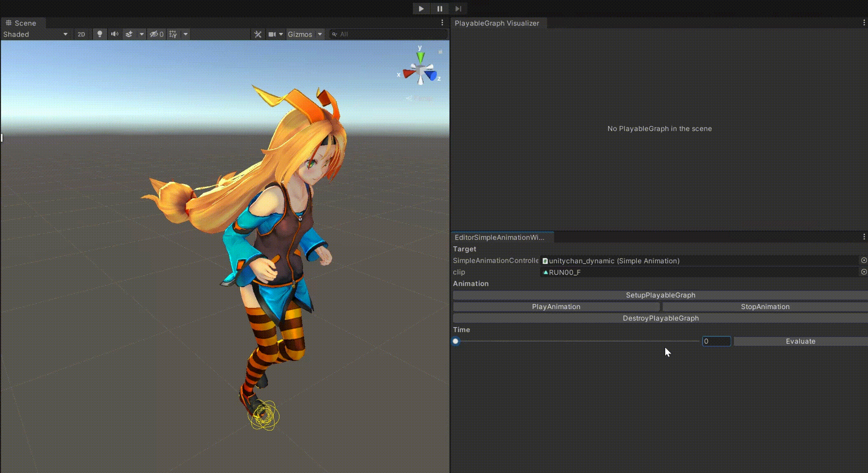The width and height of the screenshot is (868, 473).
Task: Focus the Scene search field
Action: point(388,34)
